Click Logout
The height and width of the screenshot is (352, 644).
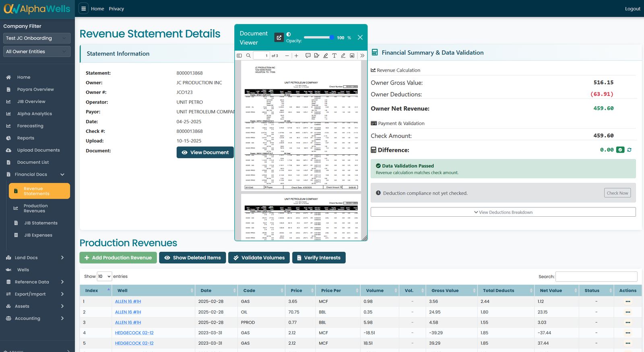coord(632,8)
